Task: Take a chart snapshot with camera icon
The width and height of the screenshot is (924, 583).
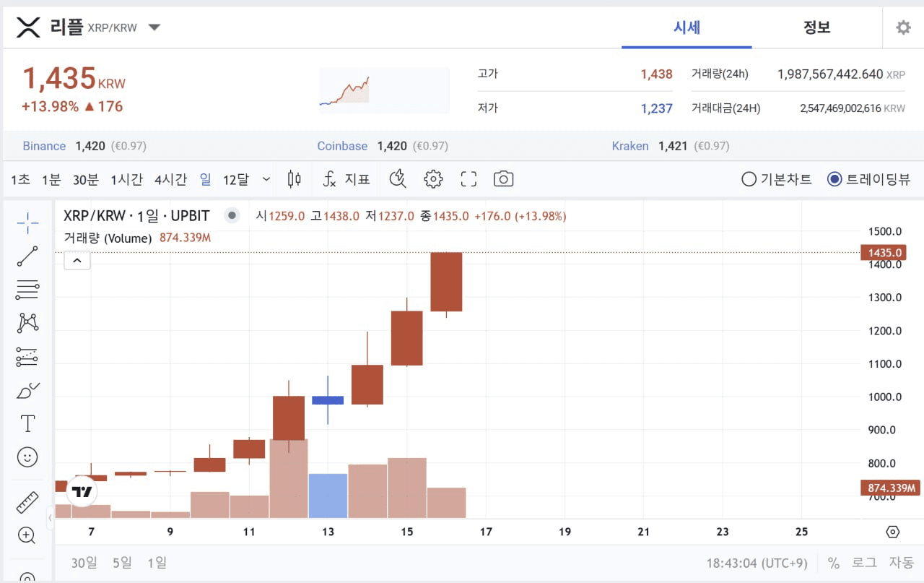Action: (503, 179)
